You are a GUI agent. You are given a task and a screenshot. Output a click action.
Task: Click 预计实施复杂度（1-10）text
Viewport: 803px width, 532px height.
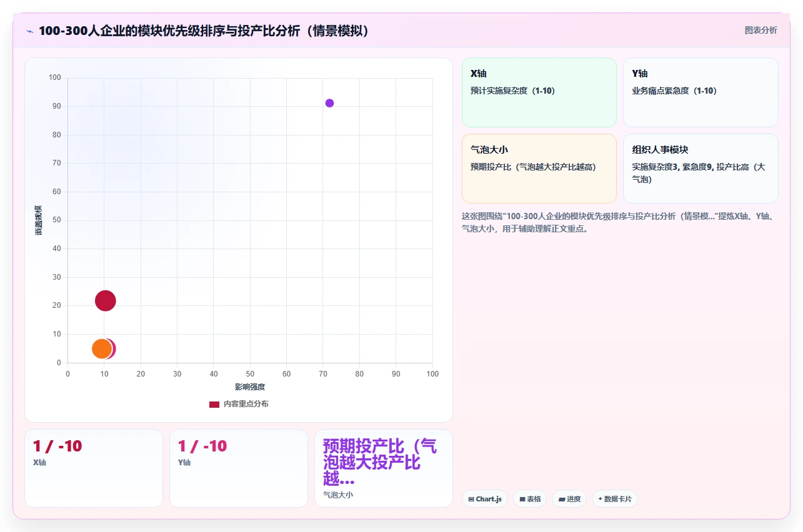point(513,91)
